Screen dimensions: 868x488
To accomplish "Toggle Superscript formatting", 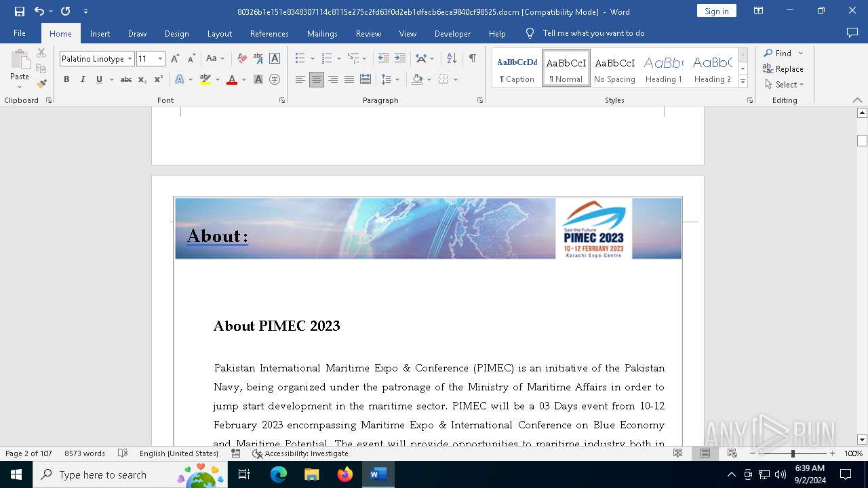I will tap(159, 79).
